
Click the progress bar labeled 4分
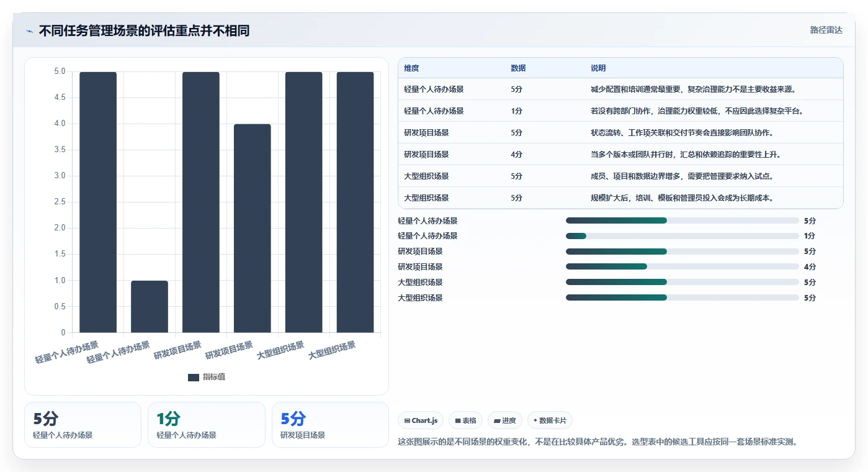click(x=682, y=266)
